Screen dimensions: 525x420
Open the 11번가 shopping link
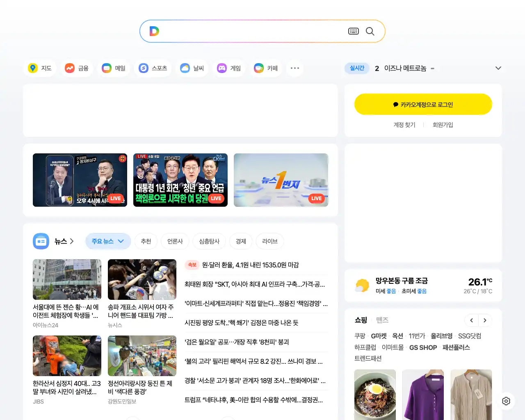tap(417, 336)
